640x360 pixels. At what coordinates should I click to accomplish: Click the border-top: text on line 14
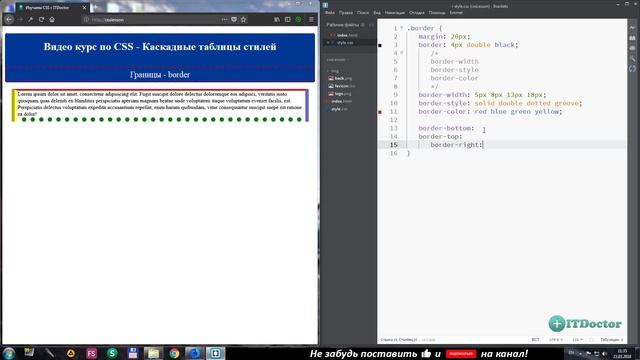click(x=440, y=136)
